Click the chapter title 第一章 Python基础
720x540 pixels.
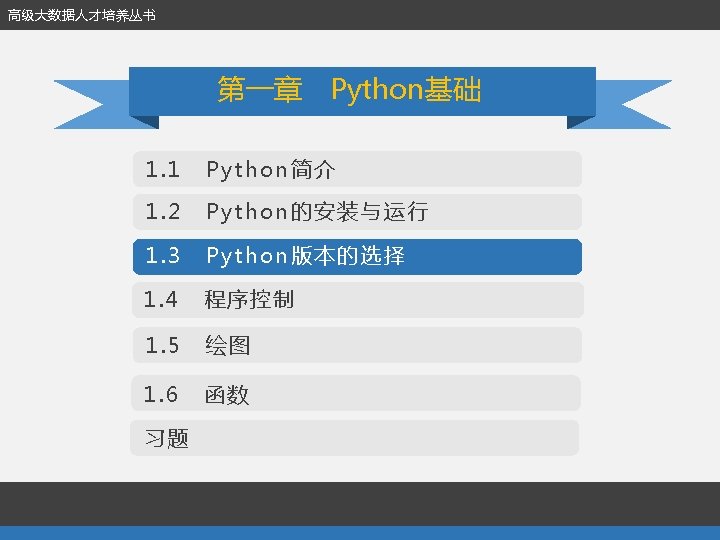point(349,89)
